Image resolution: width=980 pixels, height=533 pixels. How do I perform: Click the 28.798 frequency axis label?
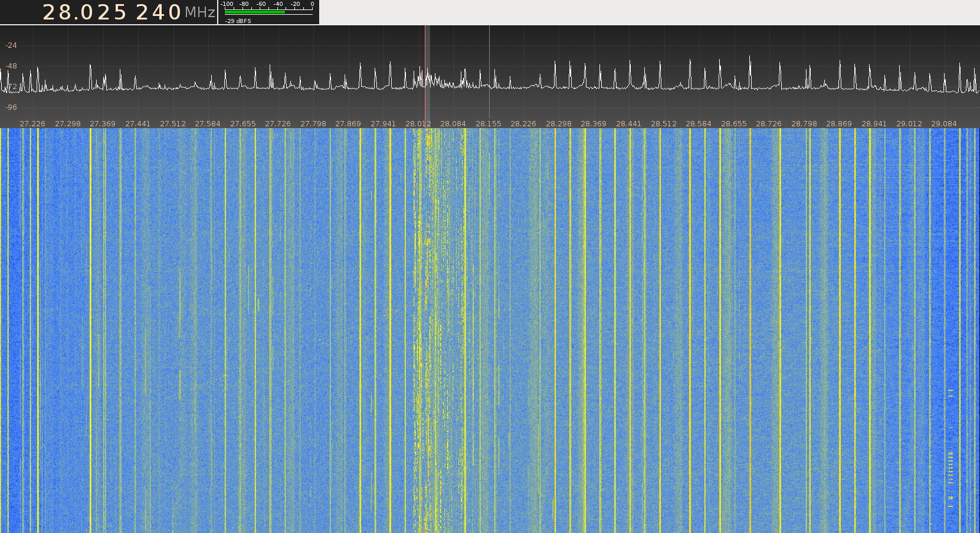(x=804, y=124)
